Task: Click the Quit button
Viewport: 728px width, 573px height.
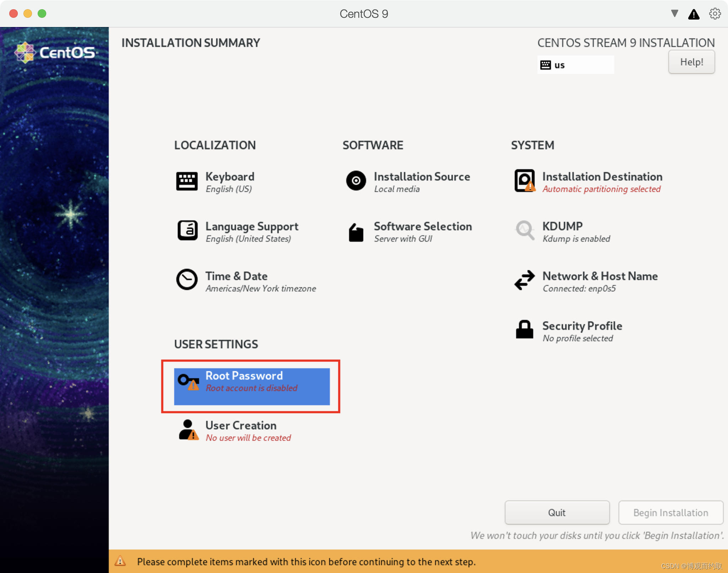Action: pos(557,513)
